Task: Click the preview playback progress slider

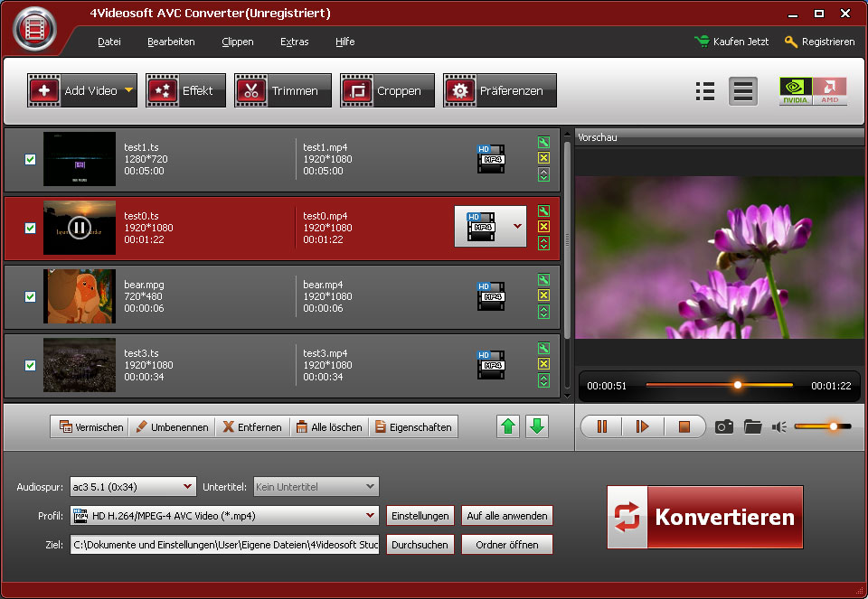Action: (x=719, y=385)
